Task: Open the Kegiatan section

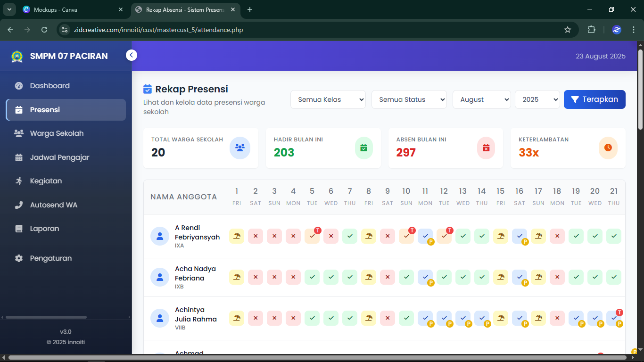Action: tap(45, 181)
